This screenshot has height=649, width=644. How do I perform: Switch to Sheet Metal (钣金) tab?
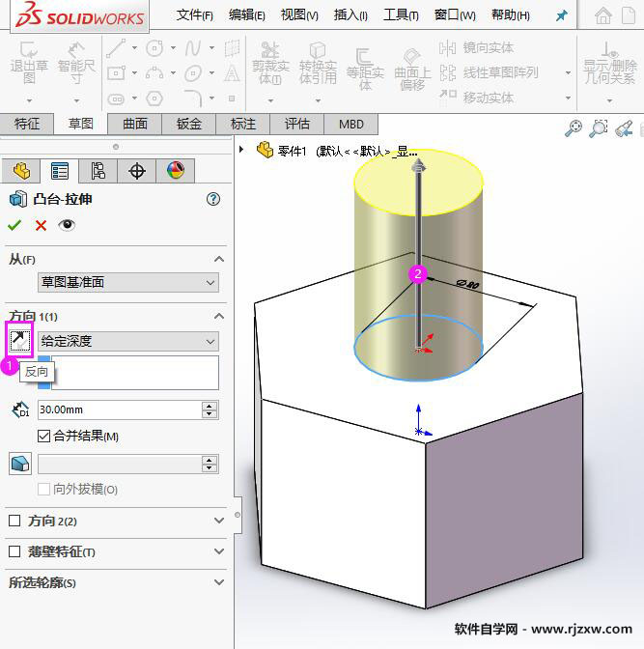(188, 124)
